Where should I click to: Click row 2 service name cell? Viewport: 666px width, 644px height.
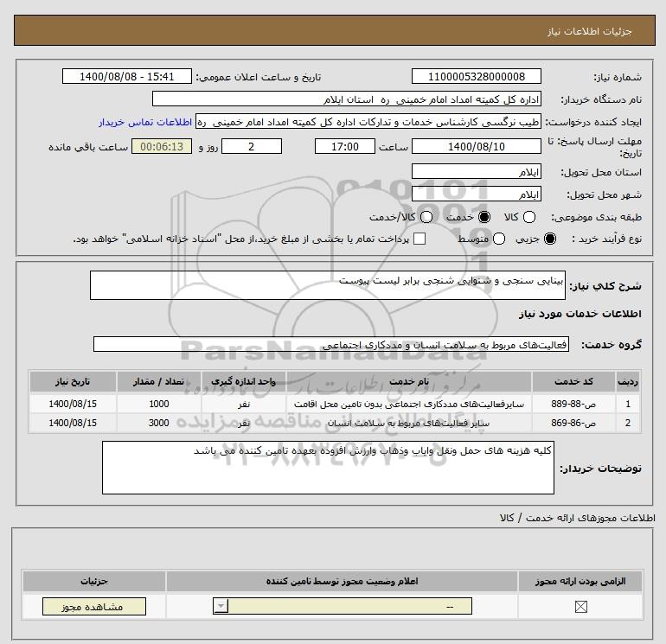tap(408, 423)
